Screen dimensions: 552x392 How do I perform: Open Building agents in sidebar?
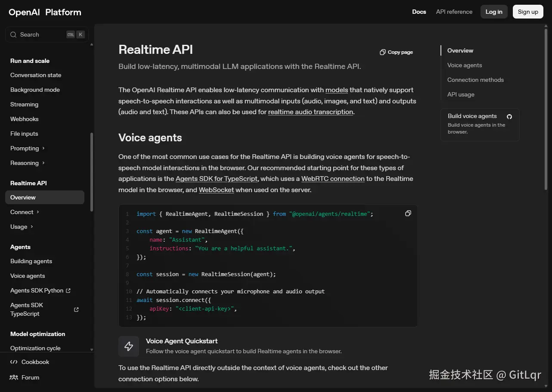click(x=31, y=261)
